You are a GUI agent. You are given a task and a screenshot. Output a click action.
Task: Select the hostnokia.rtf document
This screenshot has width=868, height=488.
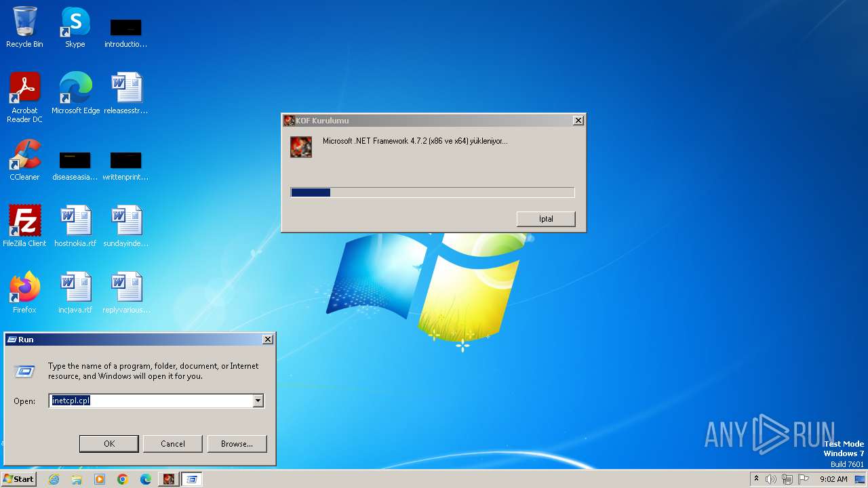75,226
